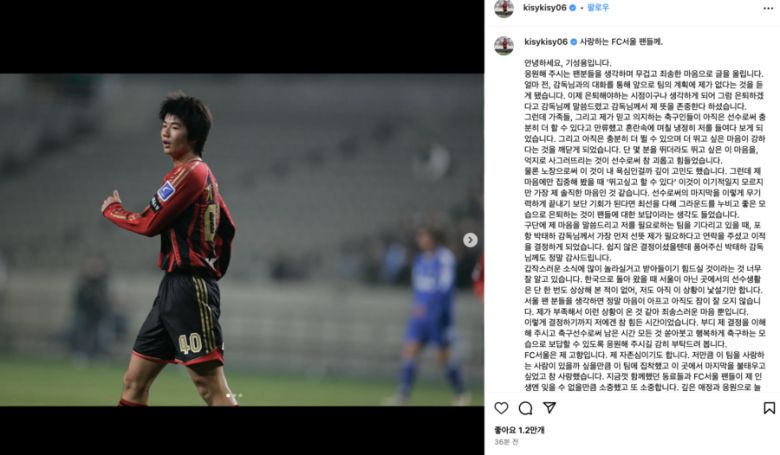Select the last carousel indicator dot
The width and height of the screenshot is (780, 455).
point(240,396)
